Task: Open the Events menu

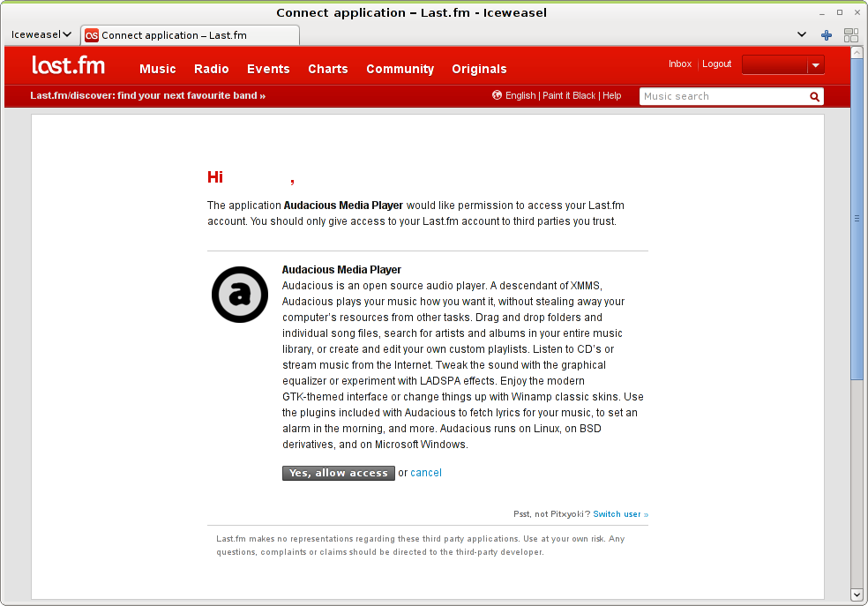Action: [268, 69]
